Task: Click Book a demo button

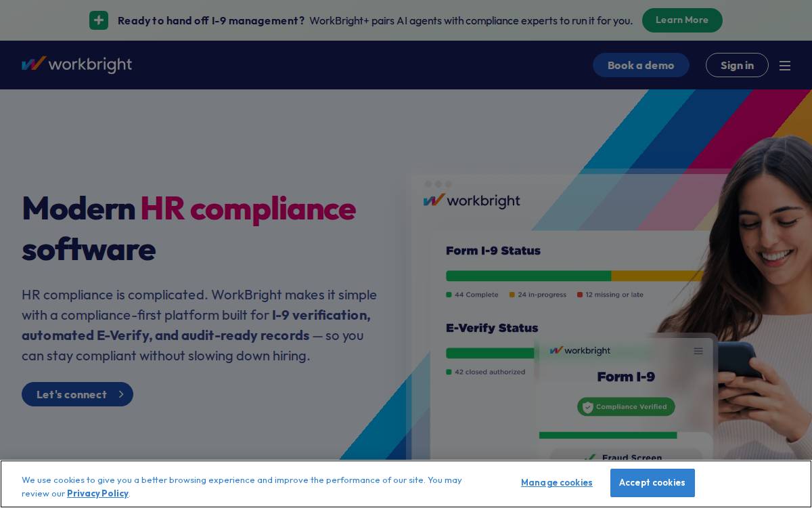Action: [641, 65]
